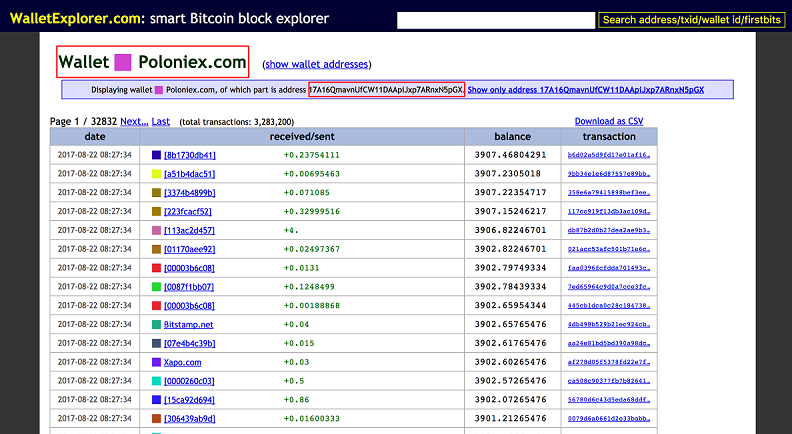This screenshot has height=434, width=792.
Task: Click the large magenta square in Wallet Poloniex.com heading
Action: 123,62
